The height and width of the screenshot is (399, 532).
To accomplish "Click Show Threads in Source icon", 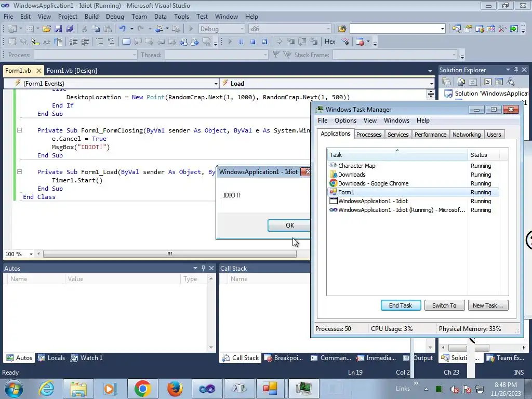I will click(x=345, y=42).
